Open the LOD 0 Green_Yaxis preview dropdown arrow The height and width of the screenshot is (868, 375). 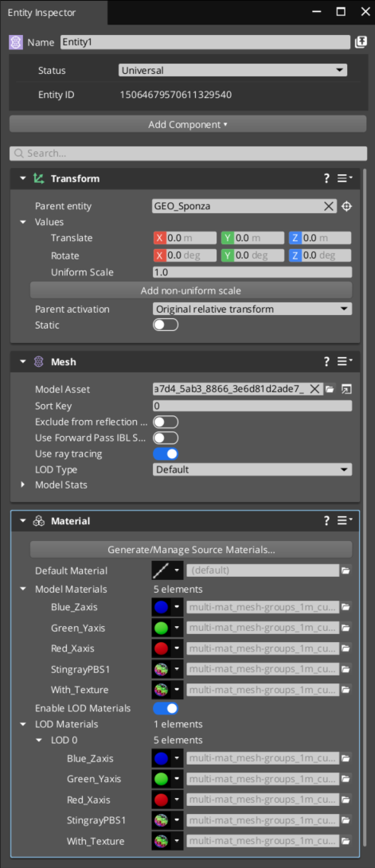[x=178, y=780]
